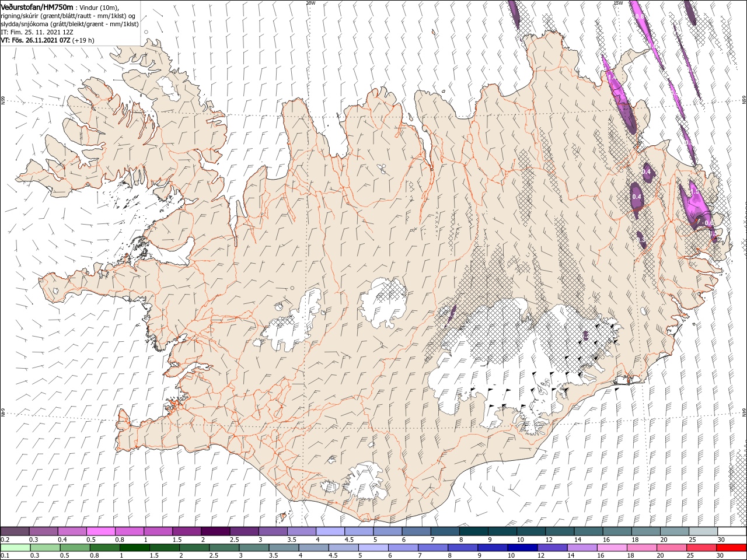Image resolution: width=747 pixels, height=560 pixels.
Task: Select the pale green 0.1 swatch in lower legend
Action: [x=15, y=548]
